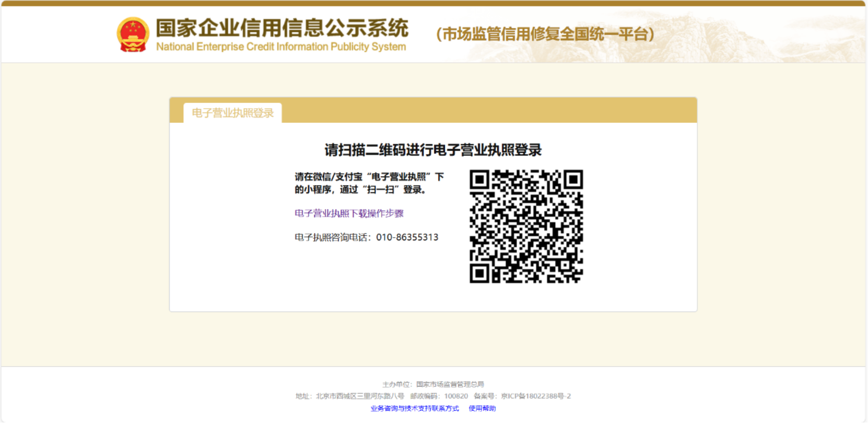The height and width of the screenshot is (423, 868).
Task: Click the national emblem logo
Action: click(133, 35)
